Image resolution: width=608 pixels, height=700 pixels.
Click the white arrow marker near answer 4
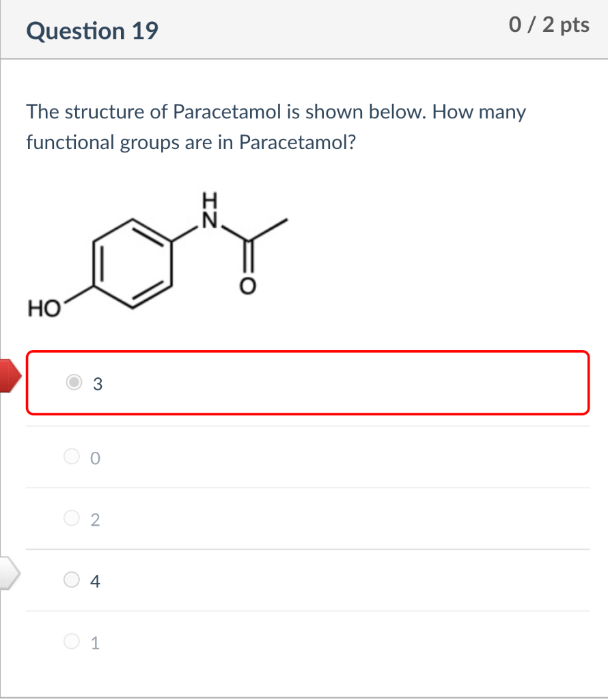click(7, 573)
